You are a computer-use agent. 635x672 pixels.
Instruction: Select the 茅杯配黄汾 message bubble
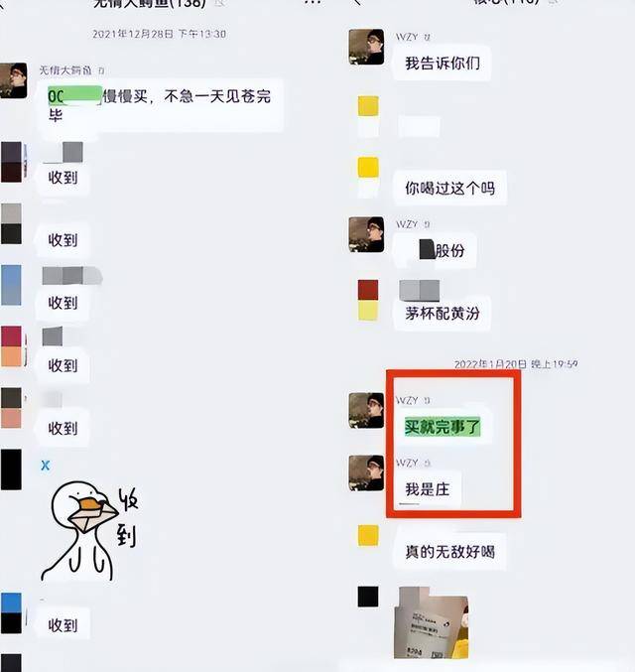tap(443, 314)
